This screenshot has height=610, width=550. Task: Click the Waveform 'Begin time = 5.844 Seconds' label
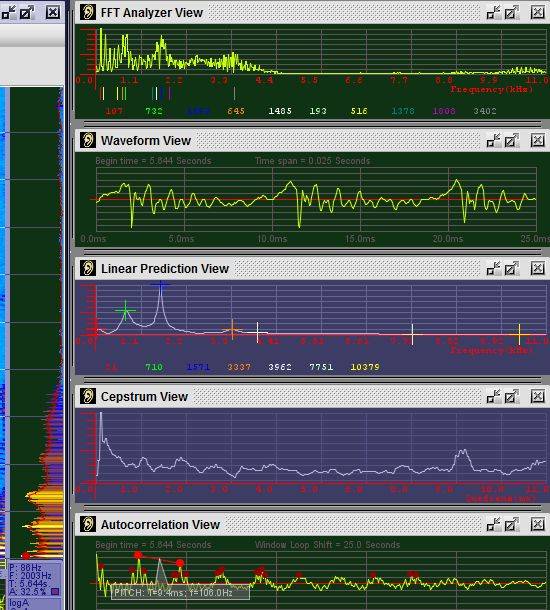click(x=153, y=161)
